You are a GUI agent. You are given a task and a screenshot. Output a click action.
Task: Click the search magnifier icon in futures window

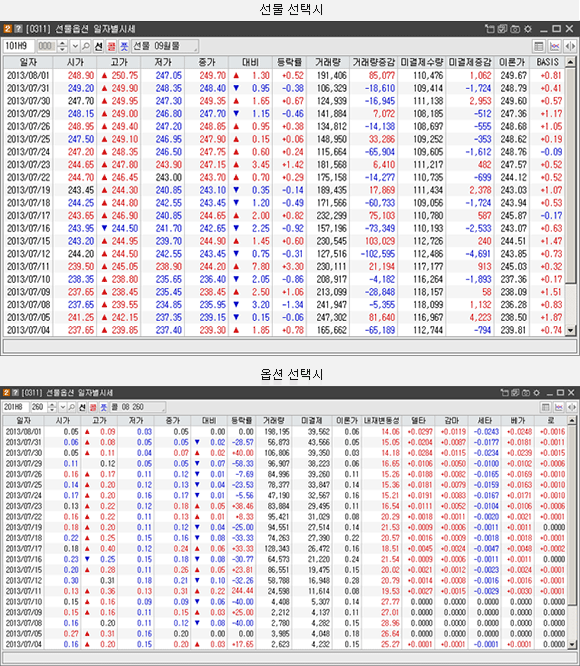[x=86, y=46]
